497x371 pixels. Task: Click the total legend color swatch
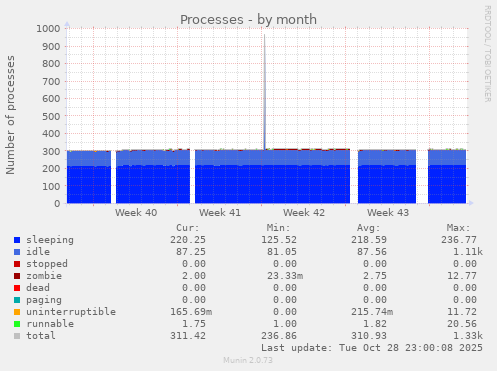(17, 336)
